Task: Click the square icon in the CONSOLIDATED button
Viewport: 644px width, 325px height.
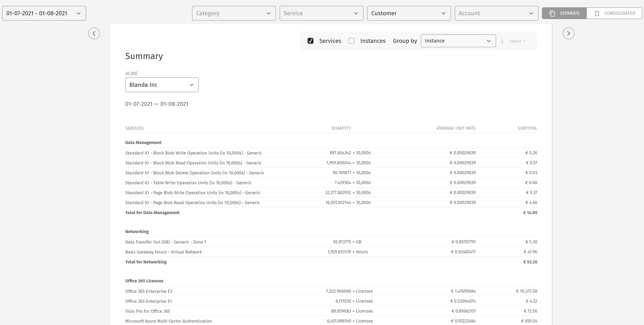Action: click(x=597, y=13)
